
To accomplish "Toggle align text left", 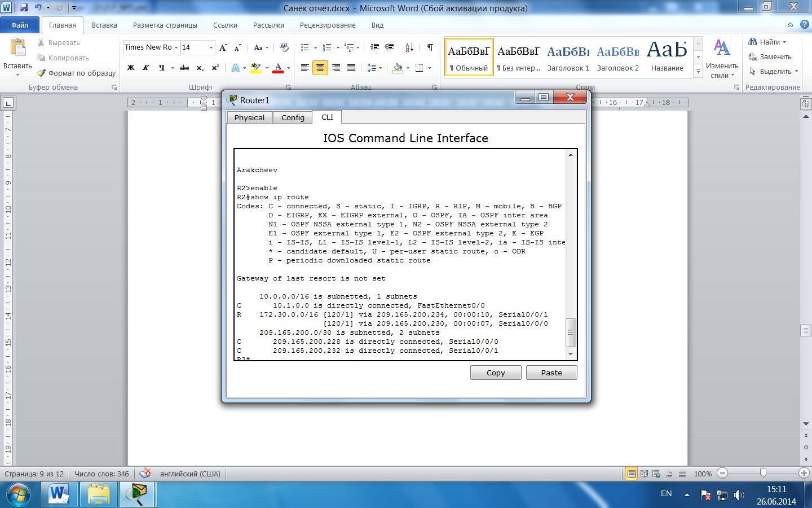I will [x=305, y=68].
